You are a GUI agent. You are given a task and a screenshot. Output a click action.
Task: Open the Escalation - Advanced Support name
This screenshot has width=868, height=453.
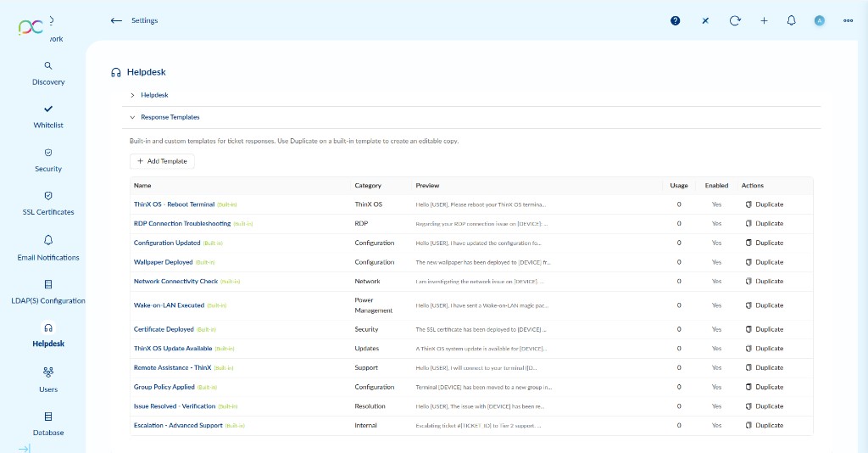pos(178,426)
